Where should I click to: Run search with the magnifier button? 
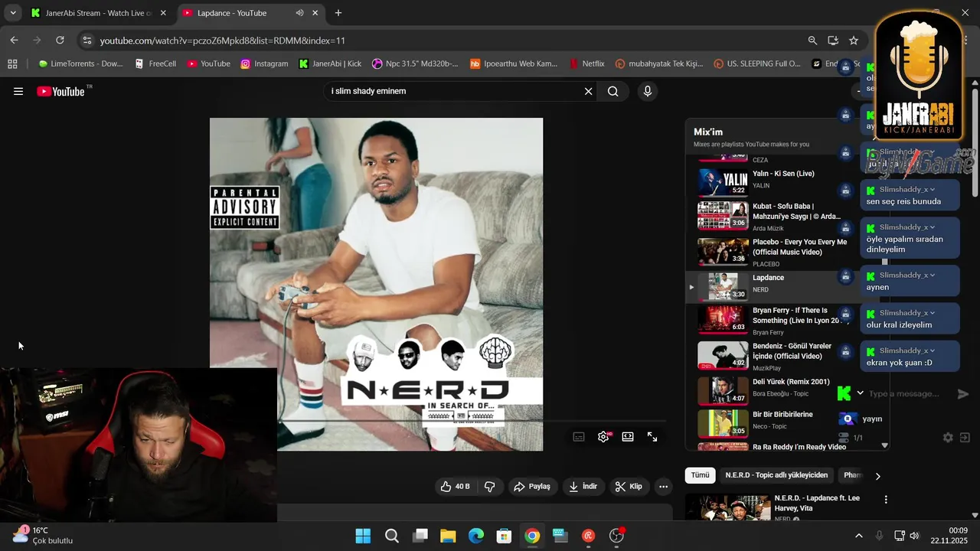click(613, 91)
